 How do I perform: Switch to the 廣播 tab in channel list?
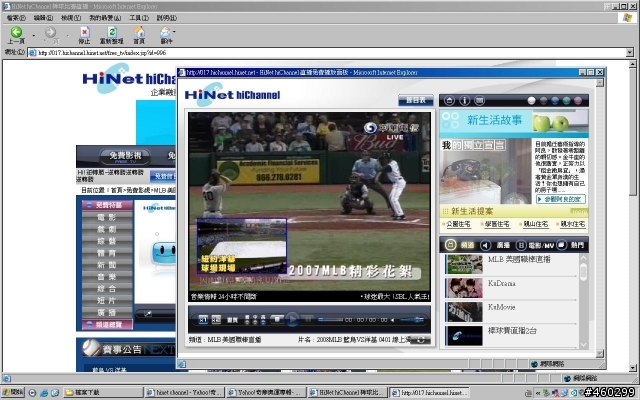[496, 245]
